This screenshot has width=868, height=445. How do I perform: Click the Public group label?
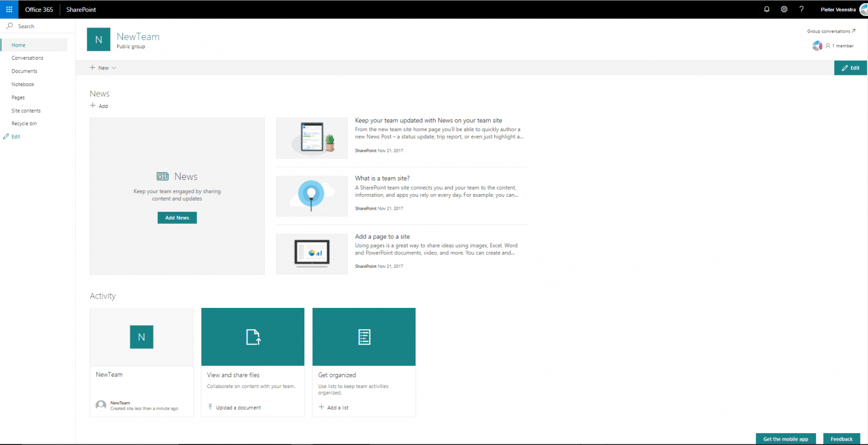131,47
